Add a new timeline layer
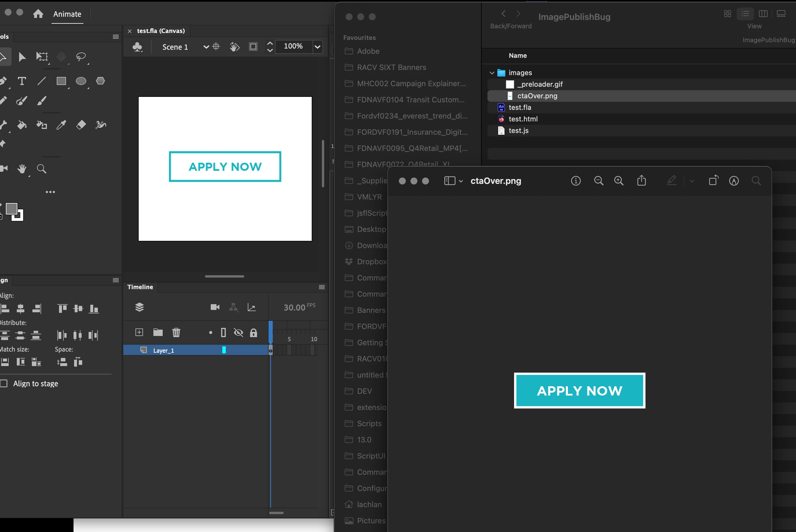 139,332
